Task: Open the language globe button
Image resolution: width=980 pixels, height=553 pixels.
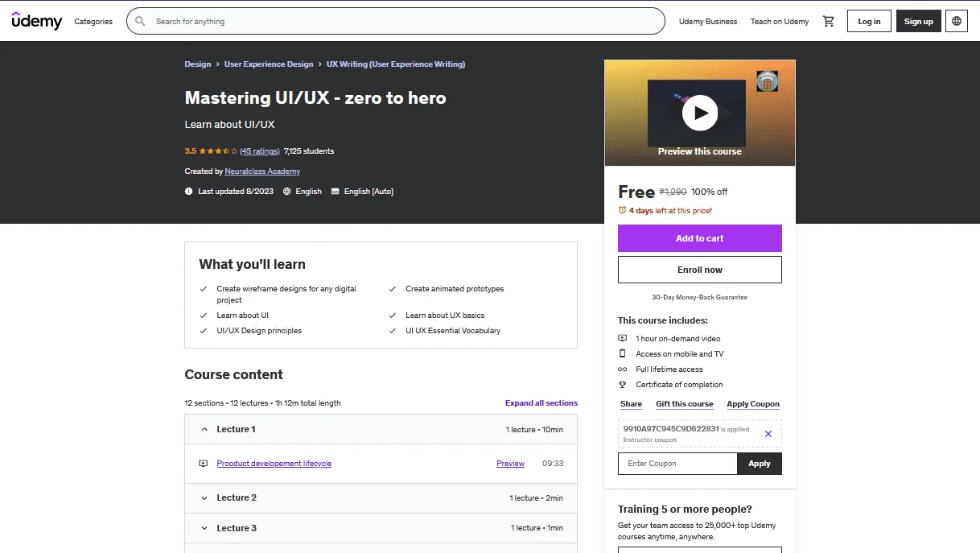Action: point(957,22)
